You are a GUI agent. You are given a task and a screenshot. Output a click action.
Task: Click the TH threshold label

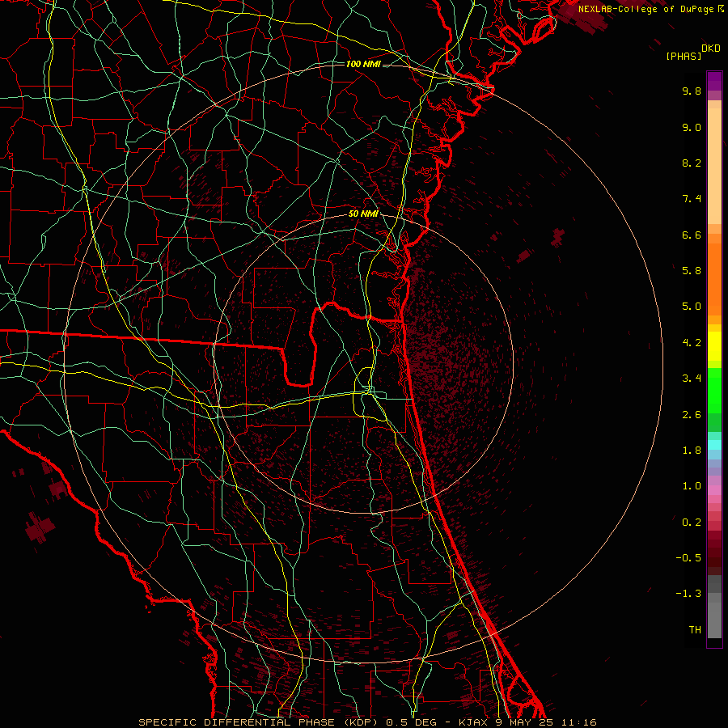pos(695,630)
